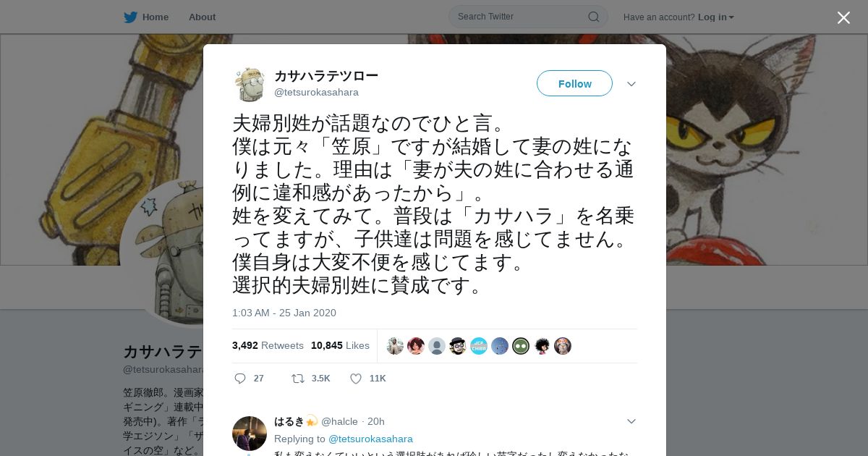Expand tweet options chevron beside Follow

631,84
